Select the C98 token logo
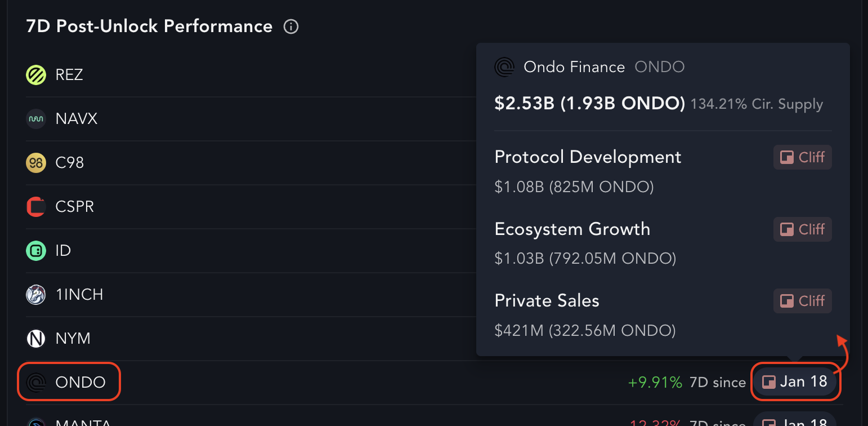Image resolution: width=868 pixels, height=426 pixels. [x=36, y=163]
